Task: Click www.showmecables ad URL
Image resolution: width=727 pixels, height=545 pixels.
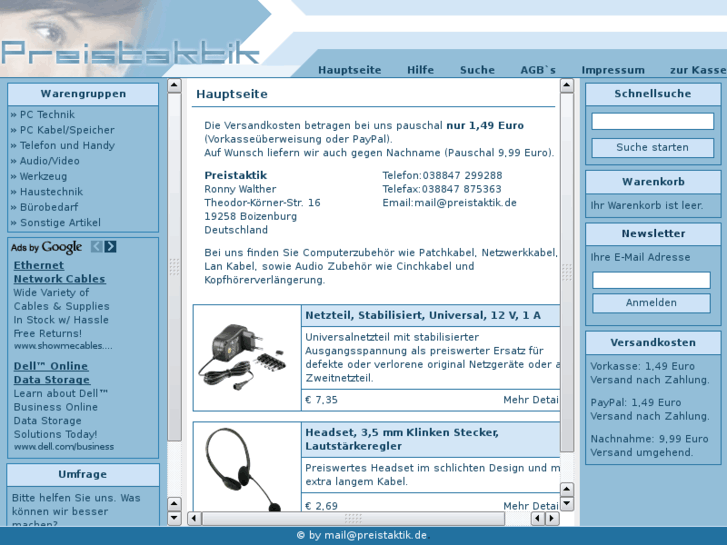Action: click(63, 346)
